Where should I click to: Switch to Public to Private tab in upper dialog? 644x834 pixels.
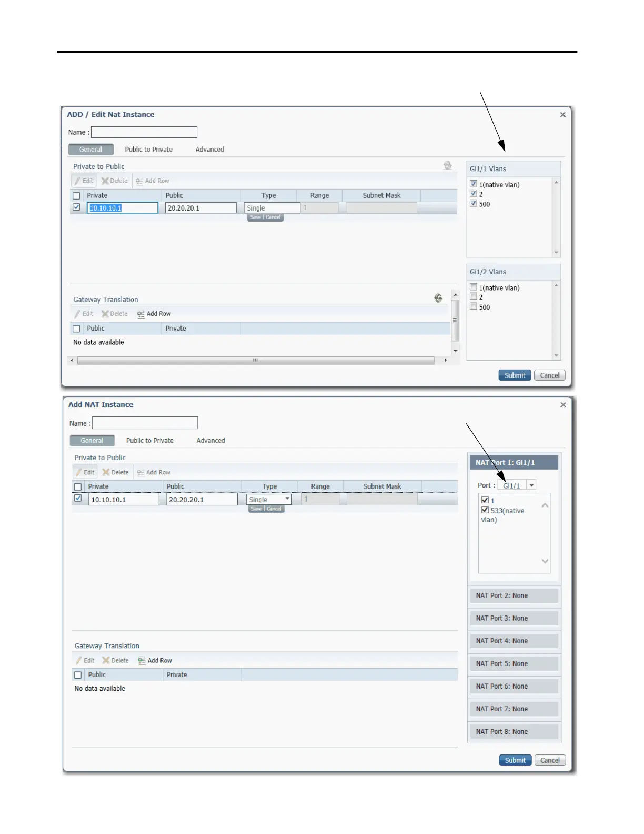coord(149,150)
